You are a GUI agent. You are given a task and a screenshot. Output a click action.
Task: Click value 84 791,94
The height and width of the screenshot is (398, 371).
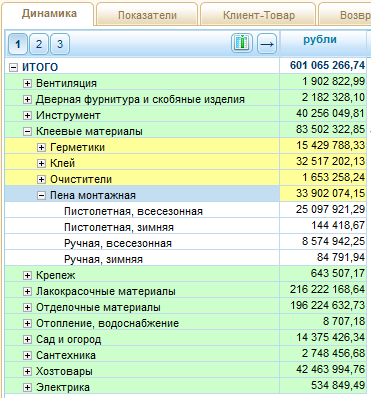coord(341,257)
